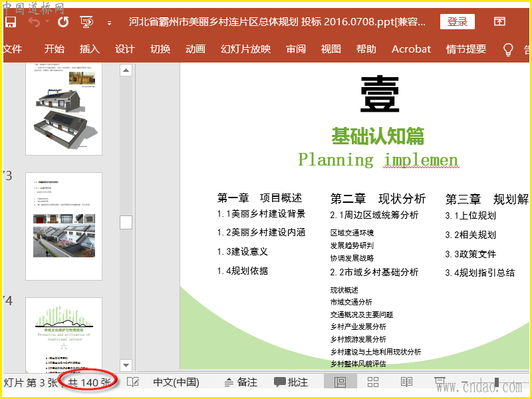The width and height of the screenshot is (532, 399).
Task: Click the Redo circular arrow icon
Action: [63, 22]
